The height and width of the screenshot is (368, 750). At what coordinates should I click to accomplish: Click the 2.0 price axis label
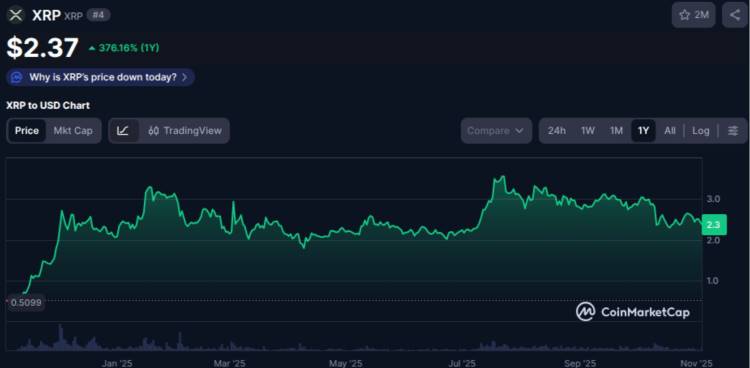714,240
